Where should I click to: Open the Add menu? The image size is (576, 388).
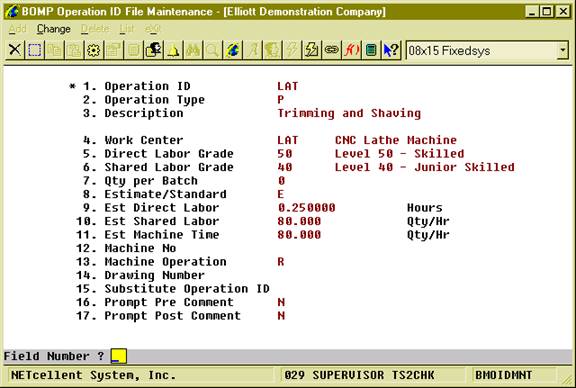coord(17,29)
